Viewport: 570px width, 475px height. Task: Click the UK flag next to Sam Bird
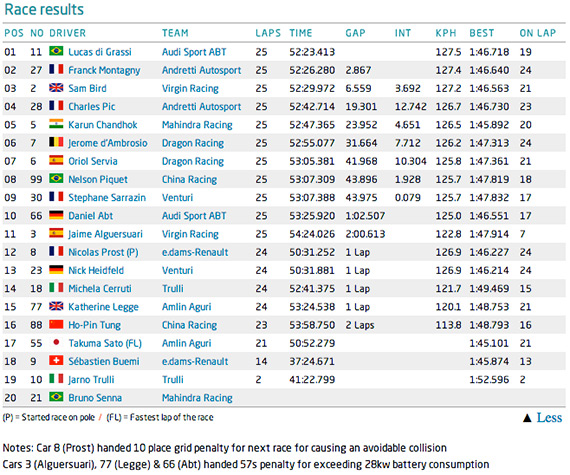(x=56, y=87)
